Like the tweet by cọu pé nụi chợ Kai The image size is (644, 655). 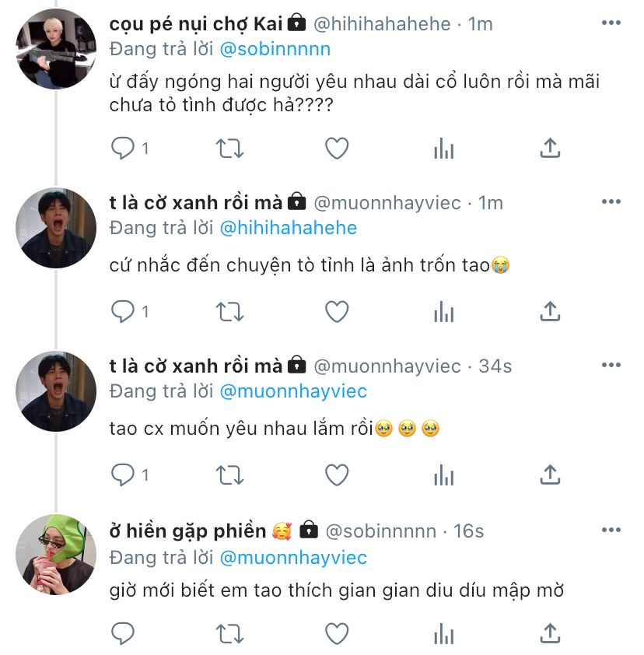tap(337, 149)
